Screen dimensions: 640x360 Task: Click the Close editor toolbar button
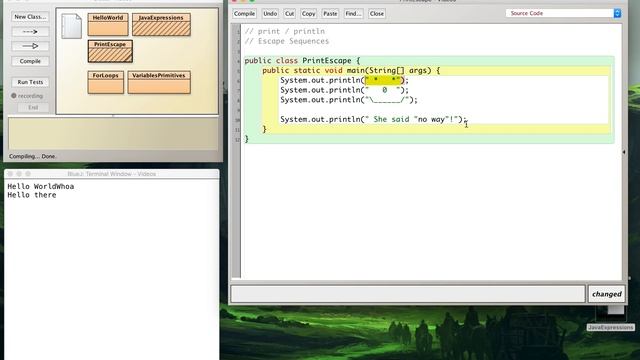pos(376,13)
